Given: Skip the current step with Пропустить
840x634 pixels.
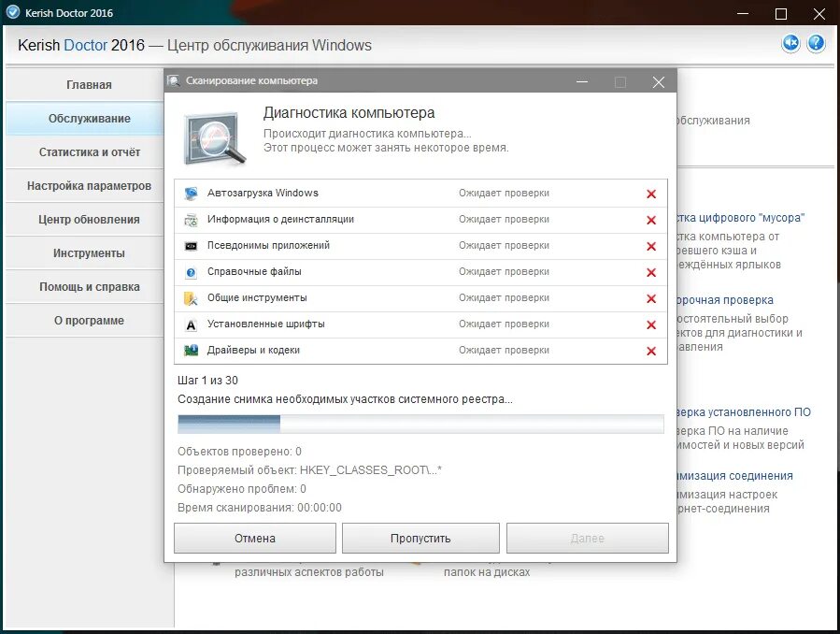Looking at the screenshot, I should pyautogui.click(x=420, y=538).
